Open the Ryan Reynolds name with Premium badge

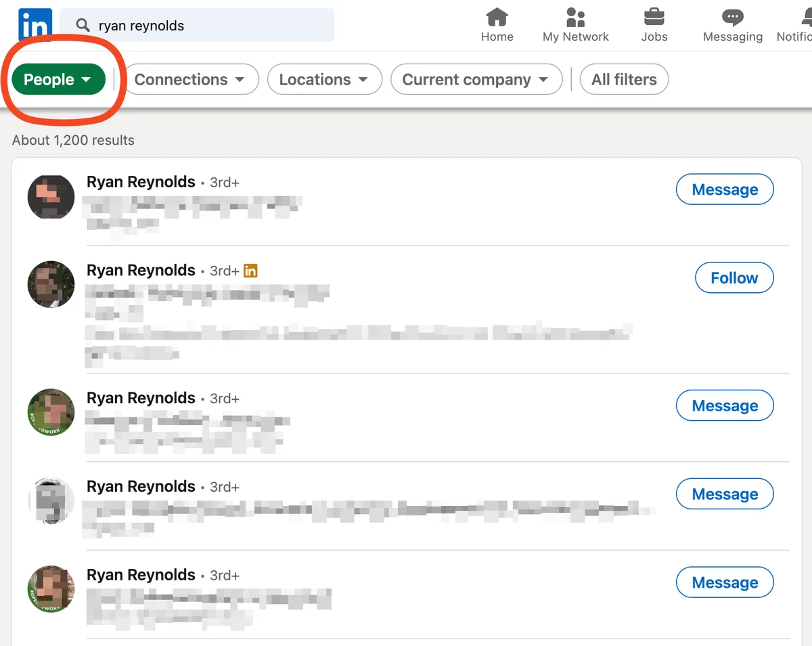(141, 271)
